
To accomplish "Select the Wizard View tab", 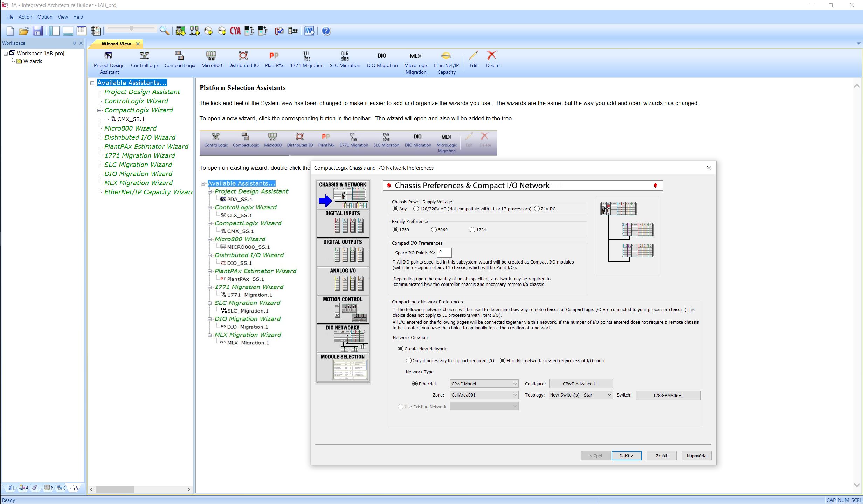I will coord(116,44).
